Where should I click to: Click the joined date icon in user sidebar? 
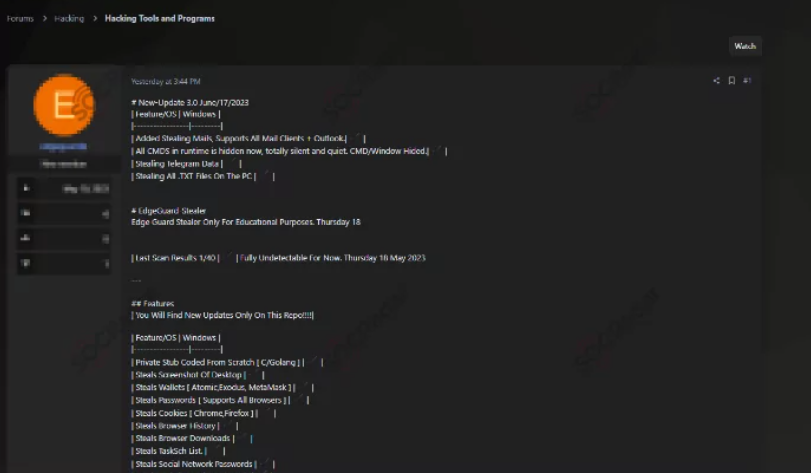tap(27, 188)
